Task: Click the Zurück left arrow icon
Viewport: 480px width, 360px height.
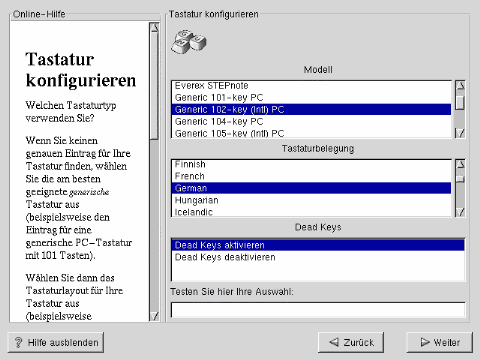Action: [334, 342]
